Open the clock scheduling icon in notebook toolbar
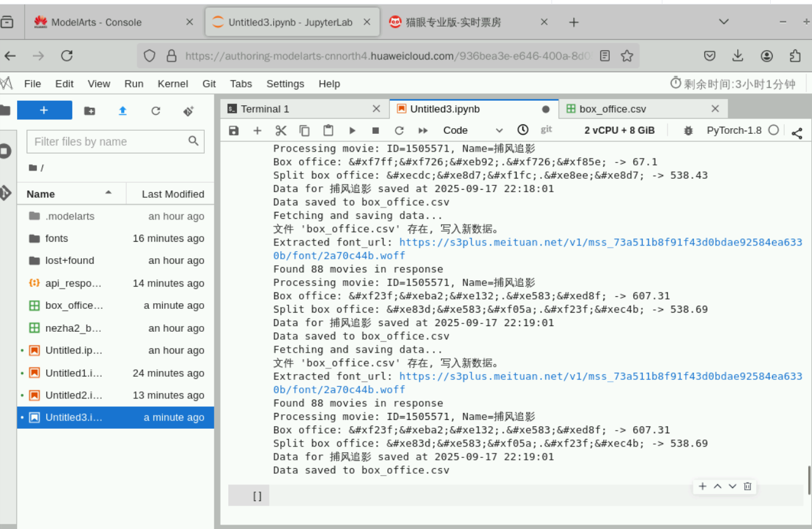Viewport: 812px width, 529px height. click(523, 130)
